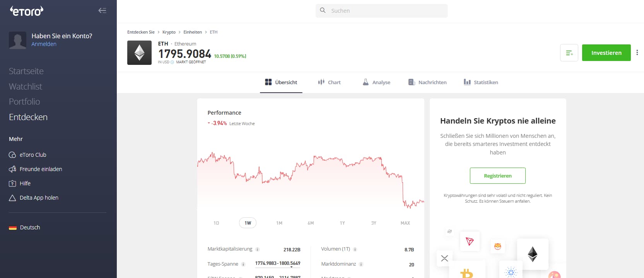The height and width of the screenshot is (278, 644).
Task: Click the search magnifier icon
Action: 323,10
